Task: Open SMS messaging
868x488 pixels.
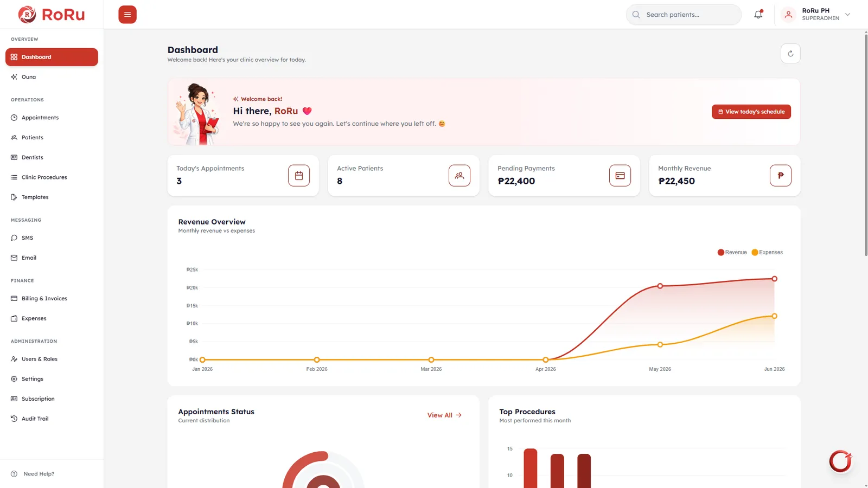Action: tap(52, 238)
